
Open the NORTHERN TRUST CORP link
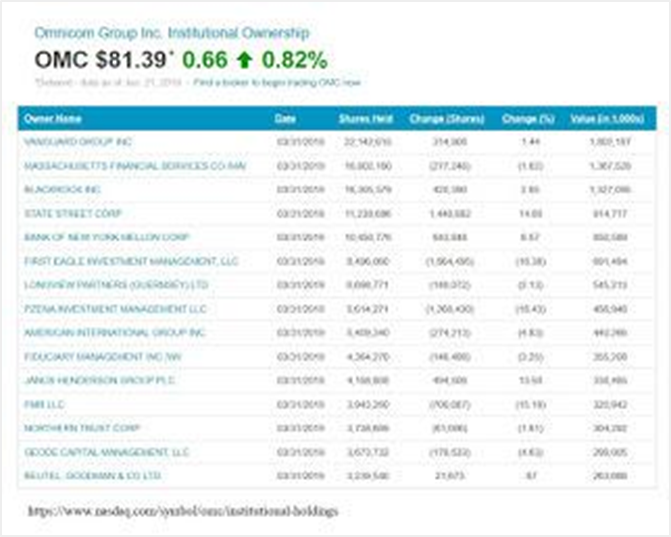(82, 428)
